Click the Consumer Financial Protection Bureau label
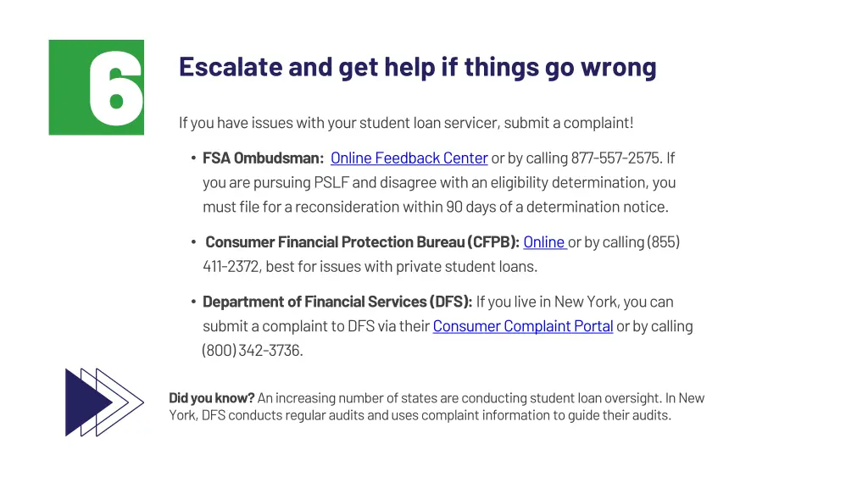The height and width of the screenshot is (488, 868). click(362, 242)
